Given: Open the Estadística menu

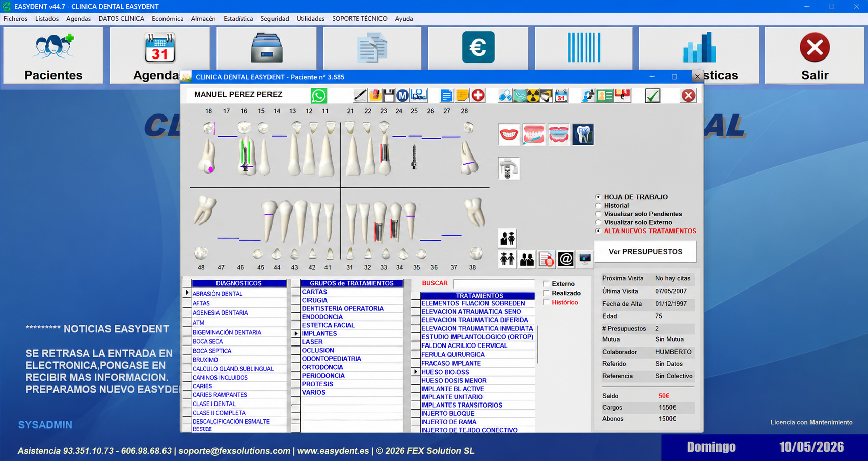Looking at the screenshot, I should 238,19.
